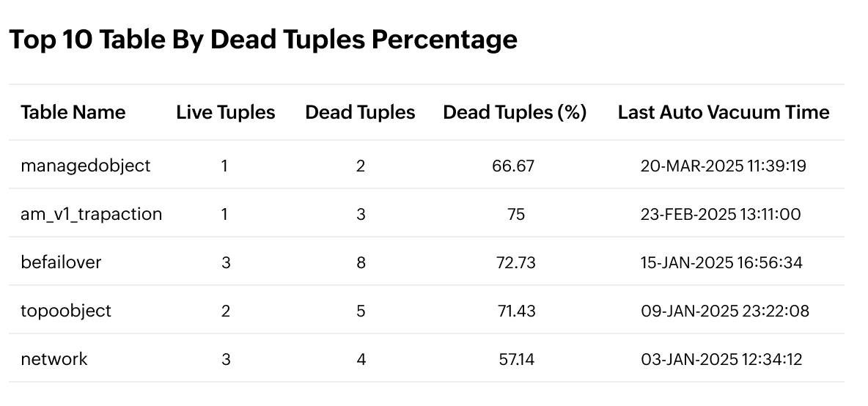Click the 75 percentage value for am_v1_trapaction
The width and height of the screenshot is (868, 406).
tap(515, 214)
